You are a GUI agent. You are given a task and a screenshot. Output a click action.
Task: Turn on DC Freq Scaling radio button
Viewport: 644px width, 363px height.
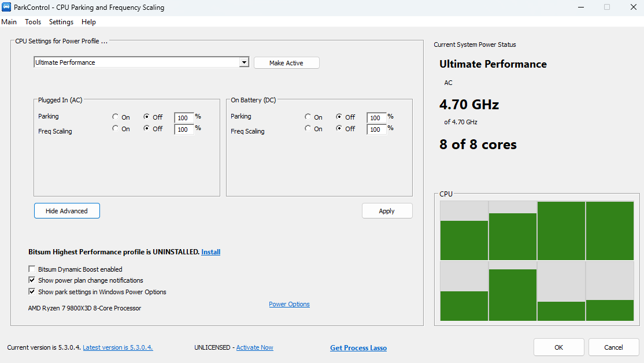point(308,128)
